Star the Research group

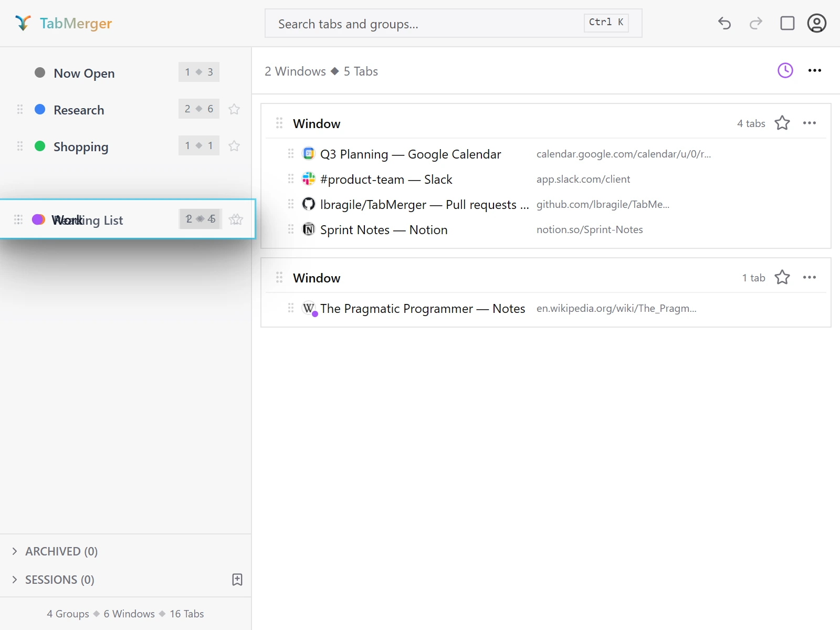234,109
